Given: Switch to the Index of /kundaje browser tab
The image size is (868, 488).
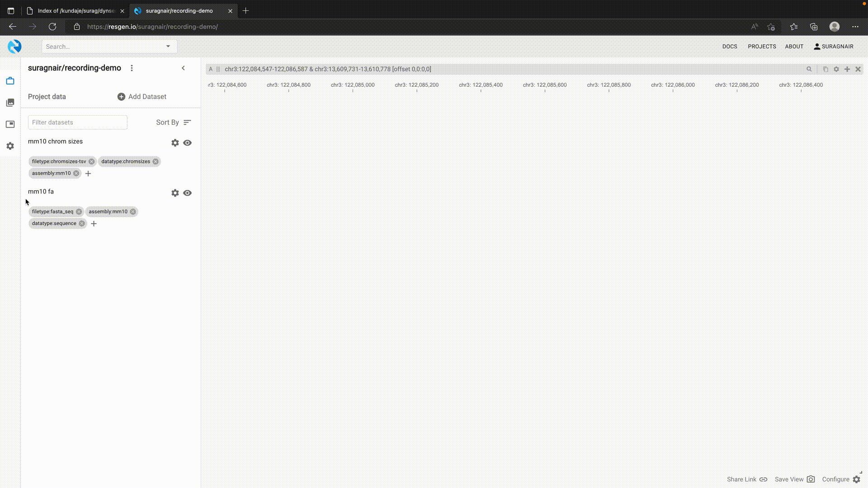Looking at the screenshot, I should point(76,11).
